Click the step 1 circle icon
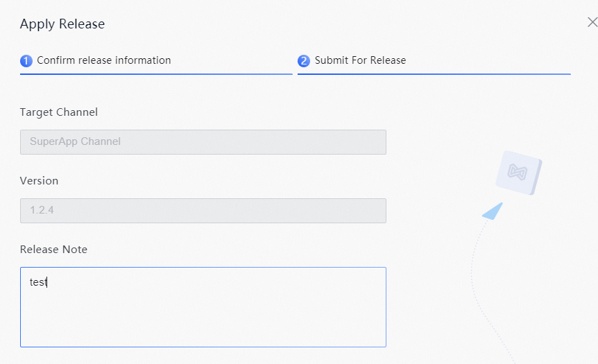Screen dimensions: 598x364 point(26,60)
